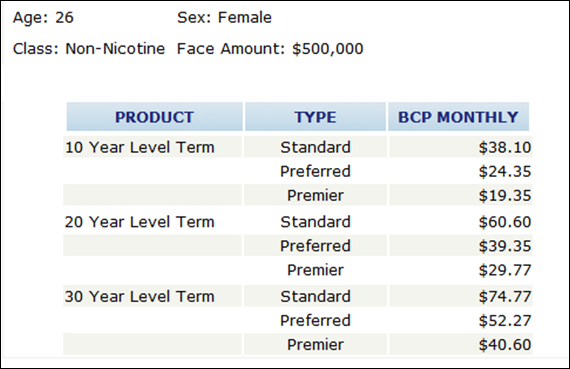
Task: Click the PRODUCT column header
Action: (154, 117)
